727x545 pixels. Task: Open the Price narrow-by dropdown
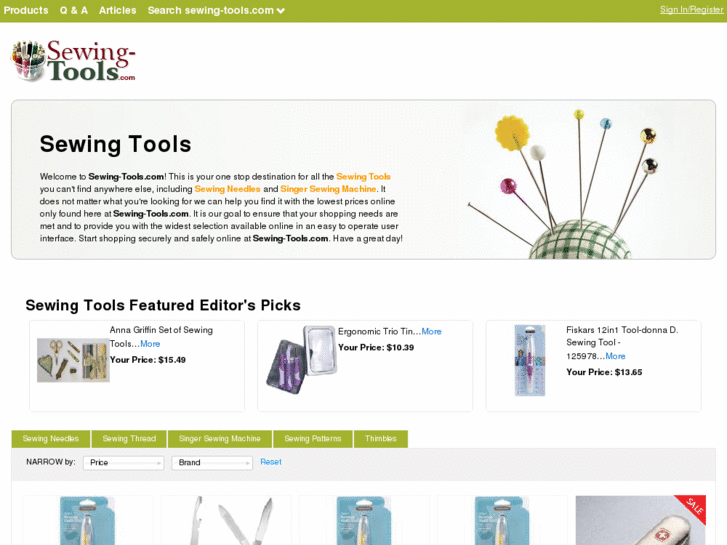pyautogui.click(x=123, y=463)
